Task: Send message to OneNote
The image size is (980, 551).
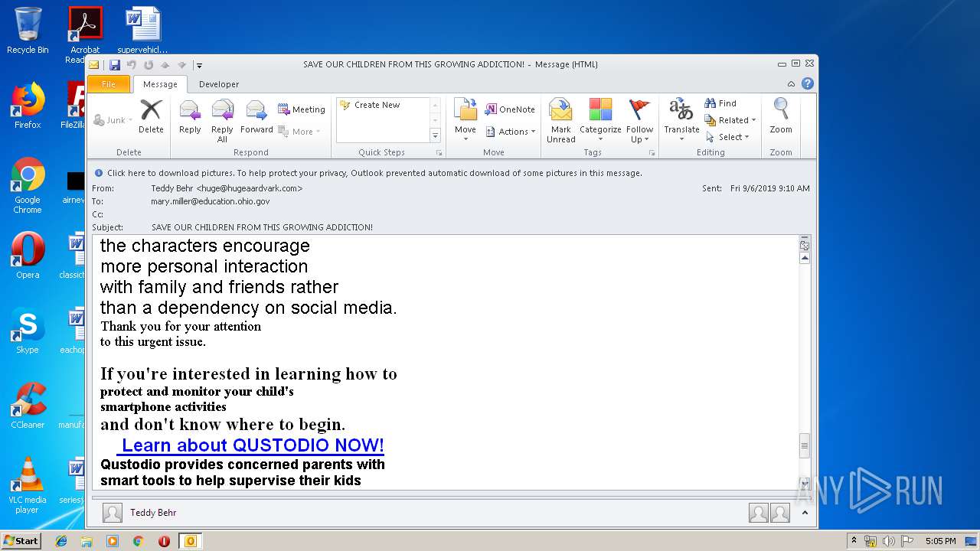Action: (510, 109)
